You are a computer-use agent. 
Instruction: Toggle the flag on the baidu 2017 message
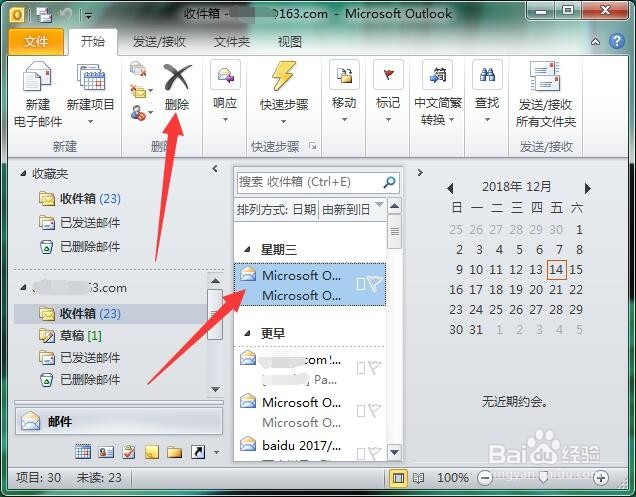(x=374, y=453)
